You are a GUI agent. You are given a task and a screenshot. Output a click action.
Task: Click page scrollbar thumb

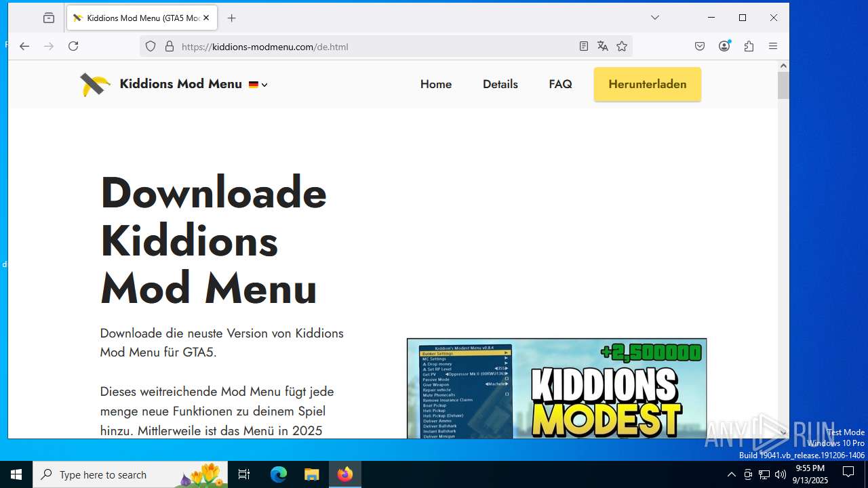pyautogui.click(x=783, y=85)
